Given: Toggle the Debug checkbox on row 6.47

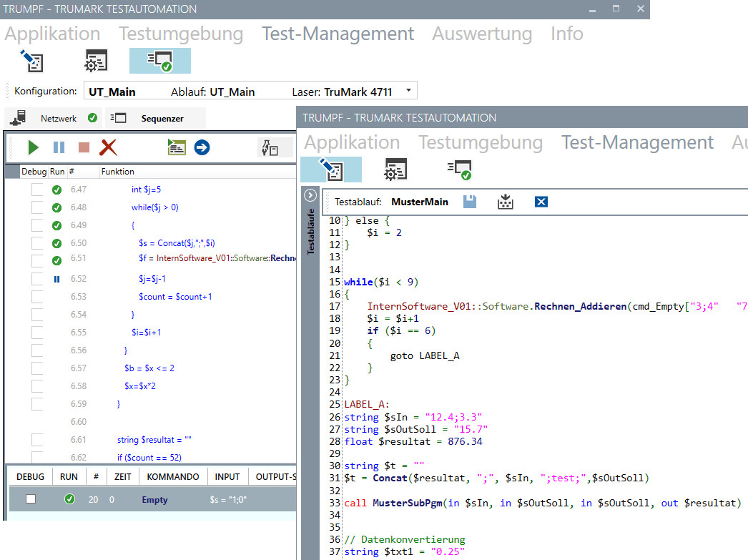Looking at the screenshot, I should (36, 189).
